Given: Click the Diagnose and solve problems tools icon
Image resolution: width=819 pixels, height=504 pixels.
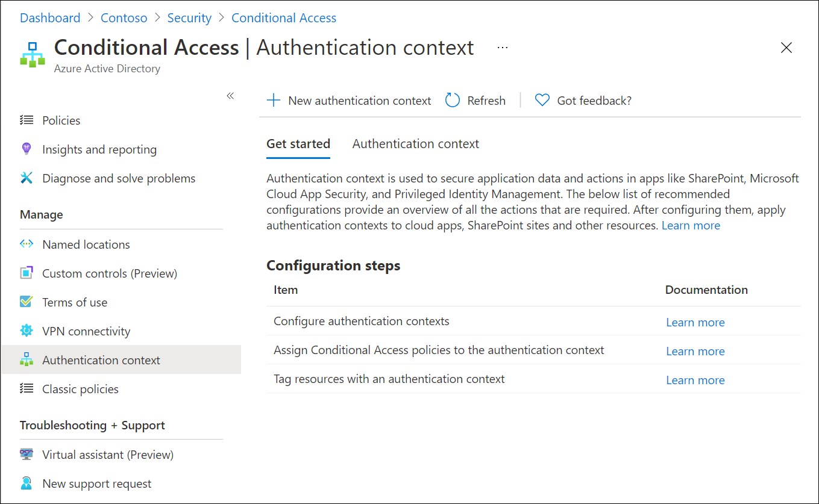Looking at the screenshot, I should click(x=27, y=178).
